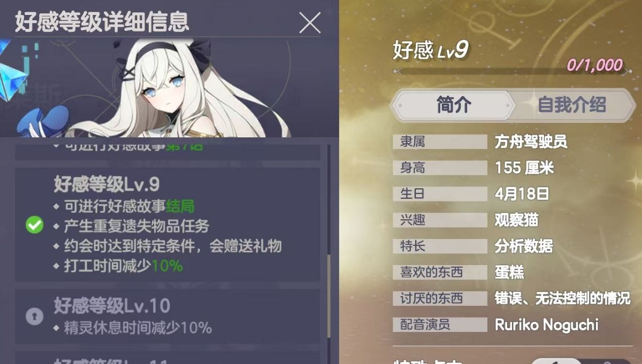Click the 好感 Lv9 heading

click(431, 50)
